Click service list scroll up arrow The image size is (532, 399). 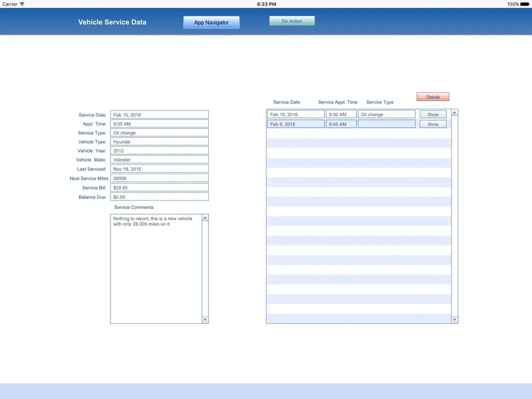point(454,113)
